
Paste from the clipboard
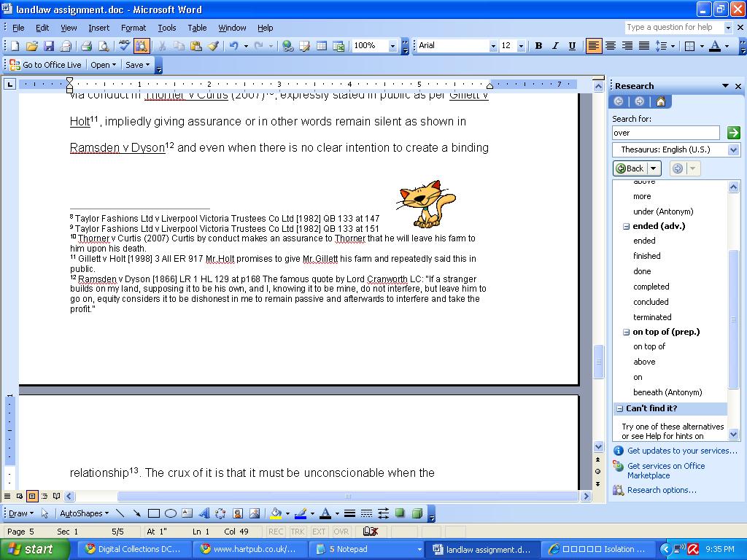point(196,46)
